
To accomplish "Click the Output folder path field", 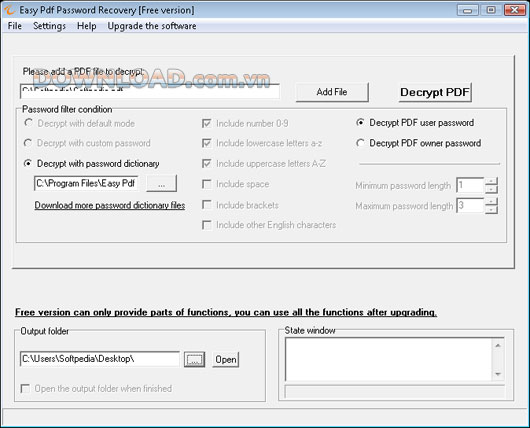I will click(100, 359).
